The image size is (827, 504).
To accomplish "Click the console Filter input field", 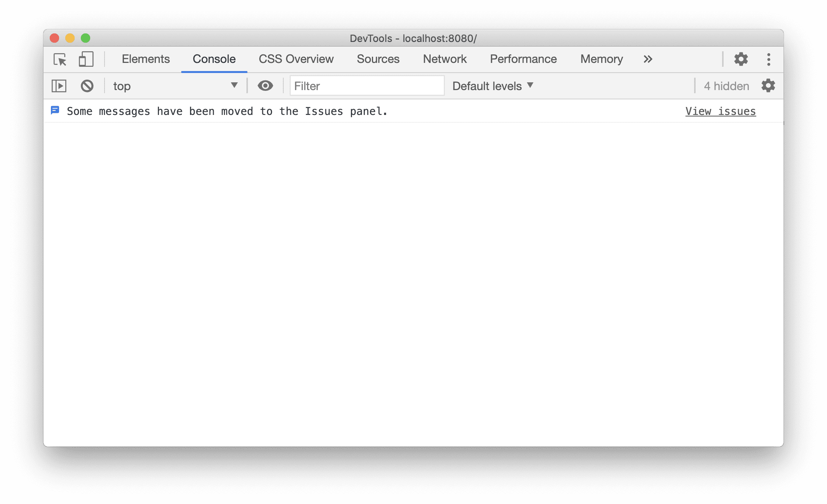I will click(x=363, y=85).
